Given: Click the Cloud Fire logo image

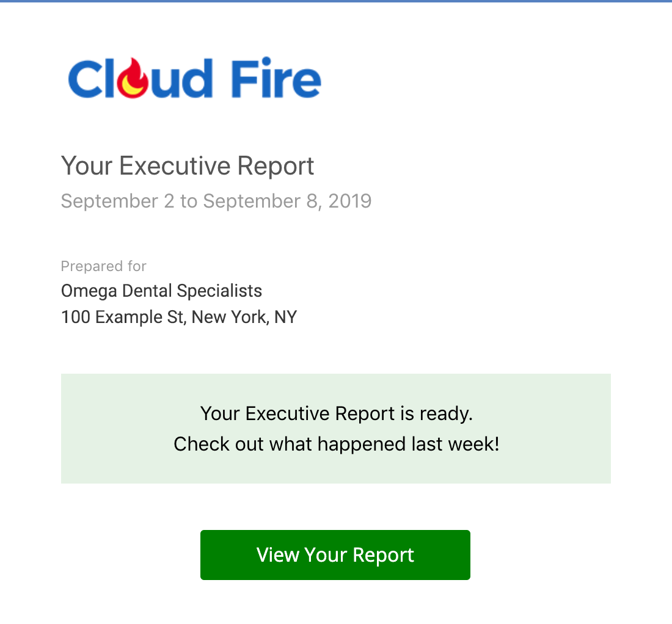Looking at the screenshot, I should 194,78.
